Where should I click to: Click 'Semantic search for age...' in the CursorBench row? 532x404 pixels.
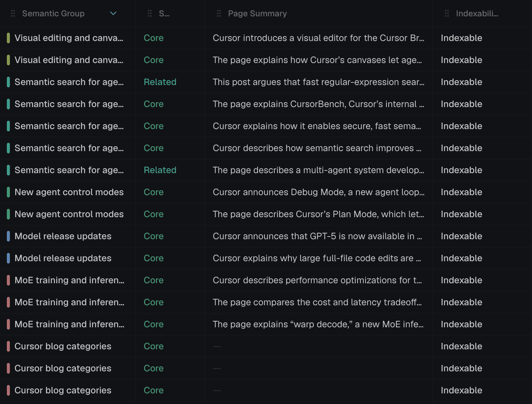[69, 104]
